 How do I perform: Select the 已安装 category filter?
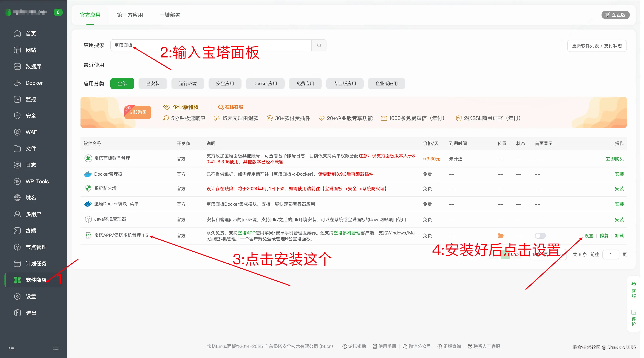(153, 84)
